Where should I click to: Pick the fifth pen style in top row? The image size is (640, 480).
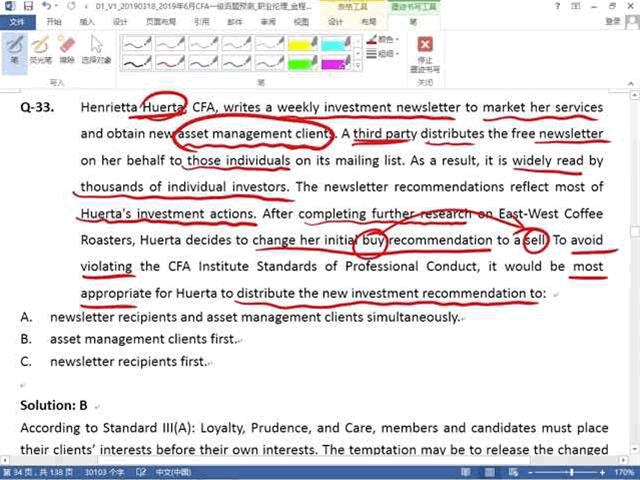pos(269,43)
